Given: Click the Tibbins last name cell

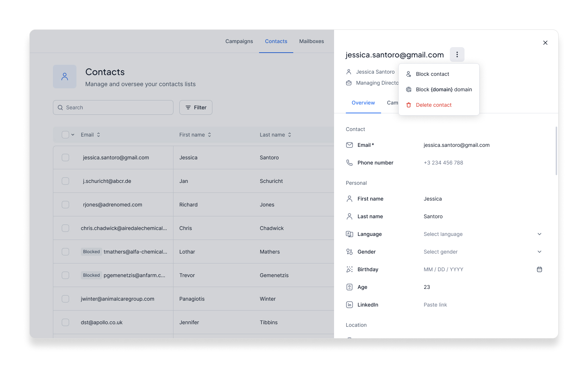Looking at the screenshot, I should (x=269, y=322).
